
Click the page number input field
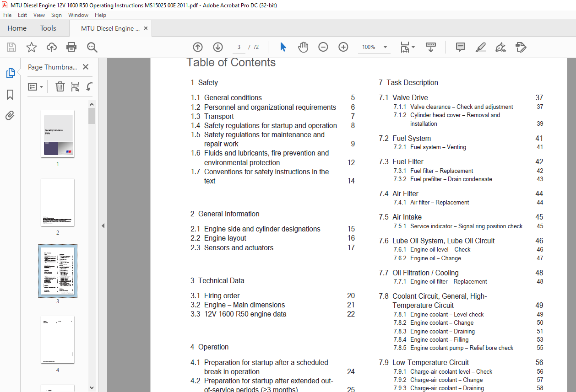coord(239,47)
